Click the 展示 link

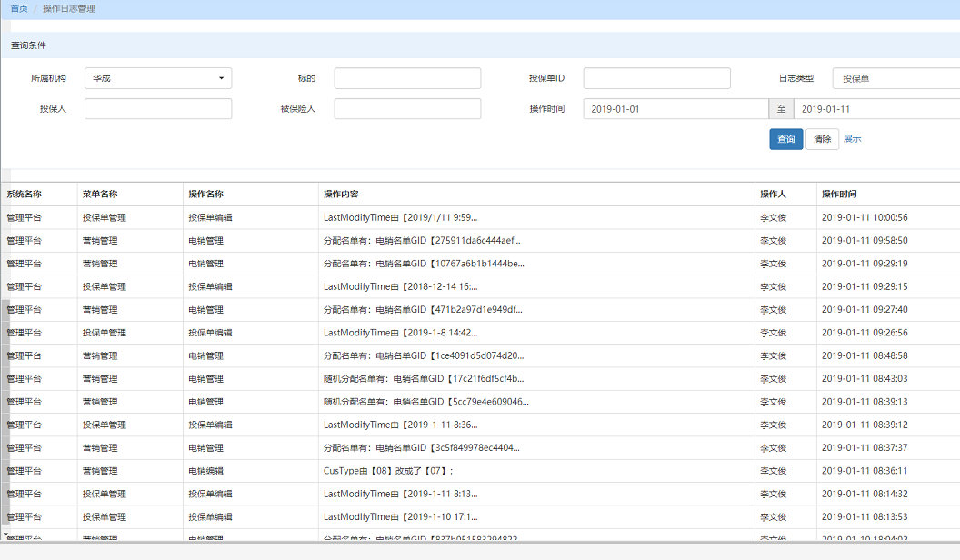(852, 139)
